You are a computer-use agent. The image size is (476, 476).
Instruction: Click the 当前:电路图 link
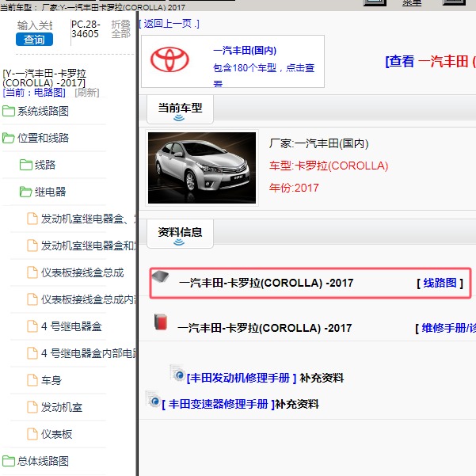point(34,93)
